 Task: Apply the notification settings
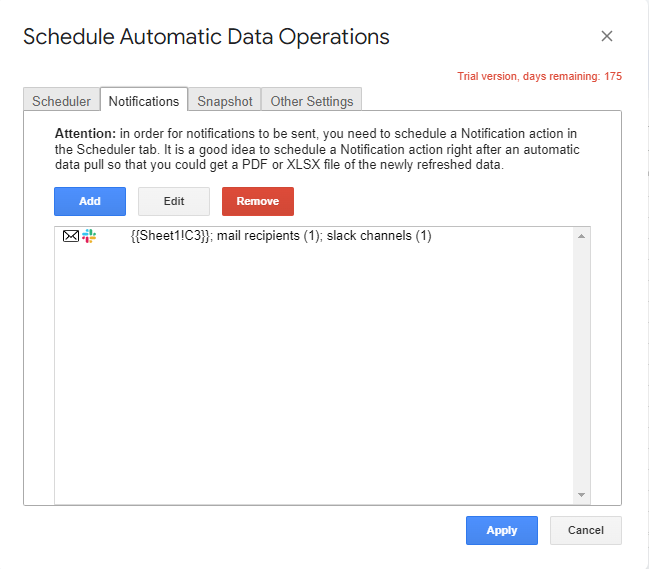click(x=502, y=530)
